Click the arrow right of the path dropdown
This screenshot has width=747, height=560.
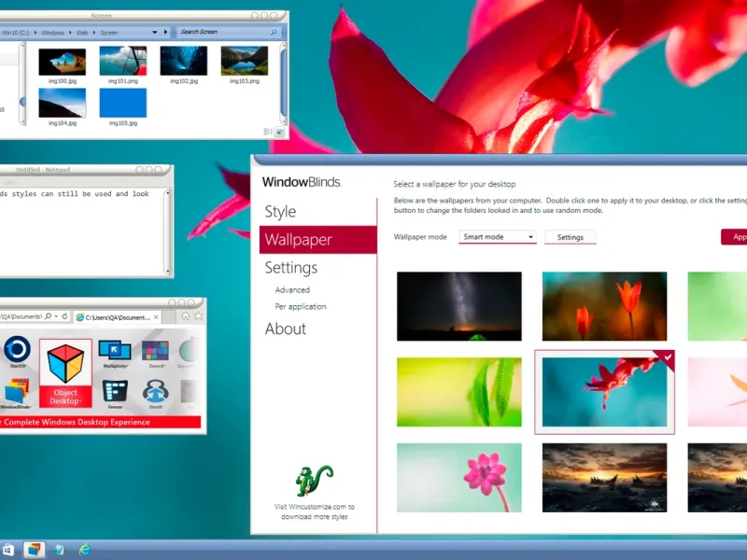pos(166,32)
